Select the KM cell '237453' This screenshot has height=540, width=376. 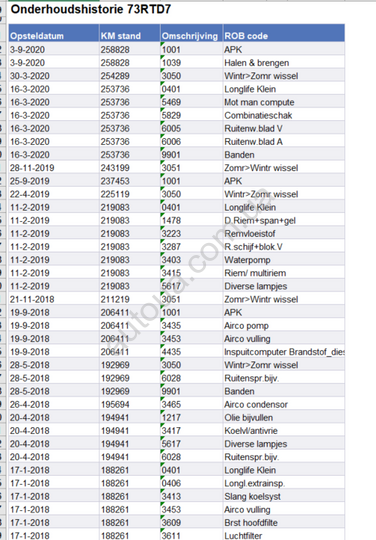(130, 181)
